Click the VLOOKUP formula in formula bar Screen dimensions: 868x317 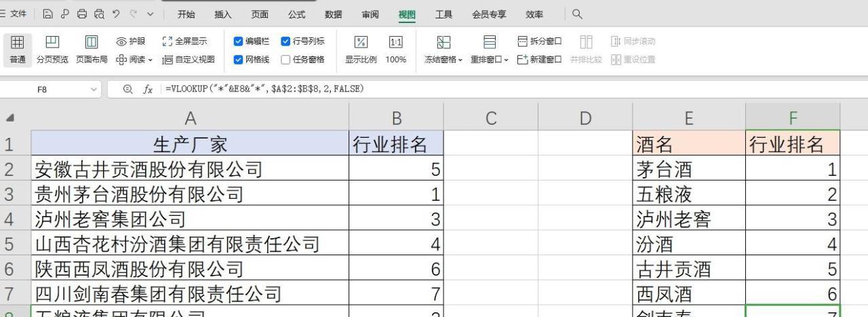coord(264,89)
